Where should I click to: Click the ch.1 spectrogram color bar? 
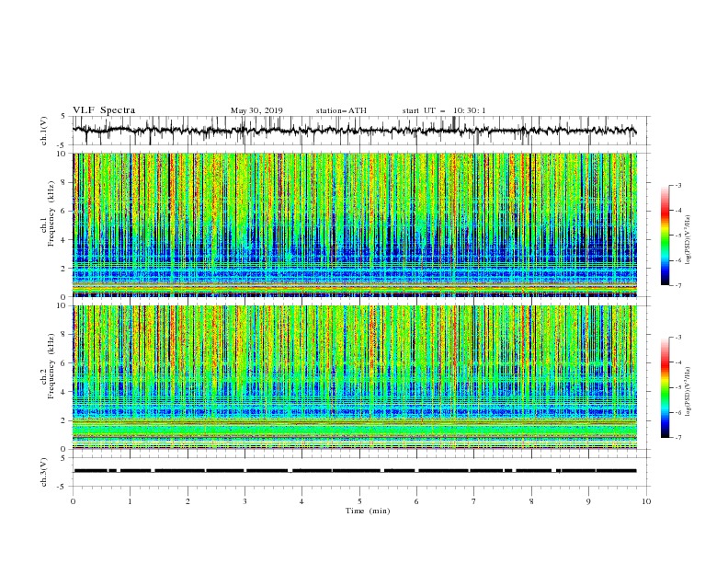click(x=665, y=236)
